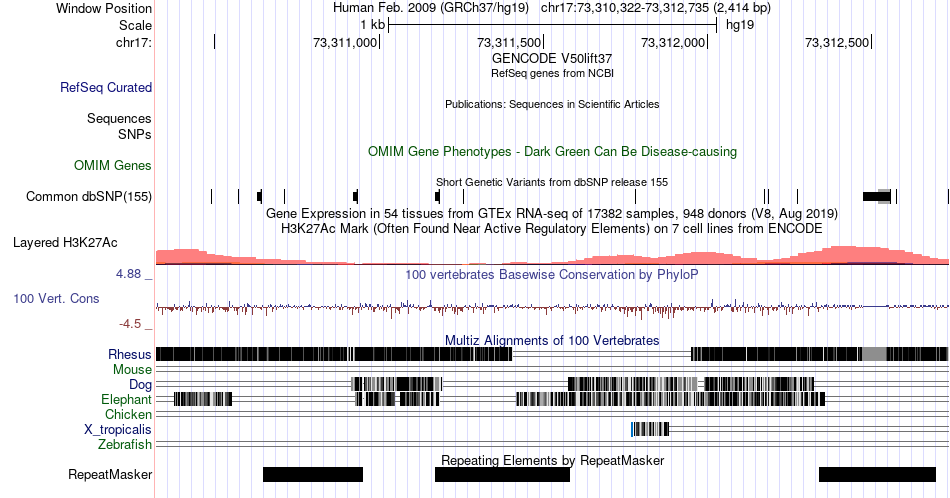Click the Sequences track label
950x498 pixels.
(x=119, y=118)
